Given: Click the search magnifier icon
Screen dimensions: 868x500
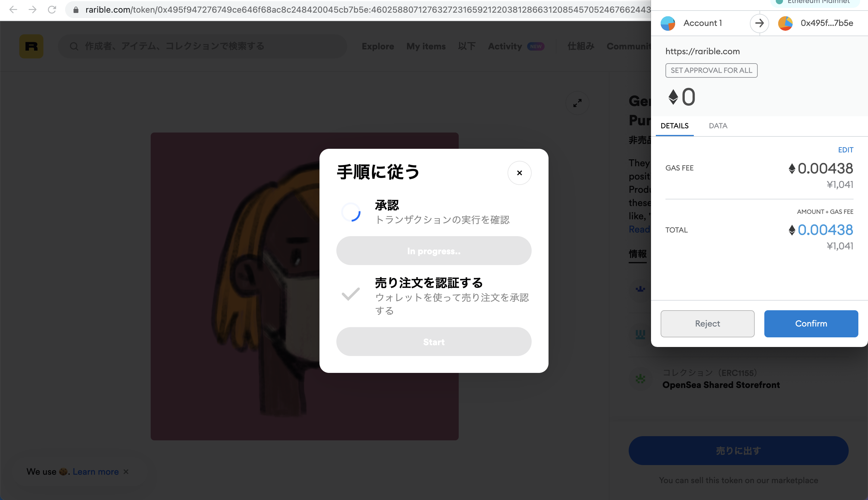Looking at the screenshot, I should coord(74,46).
